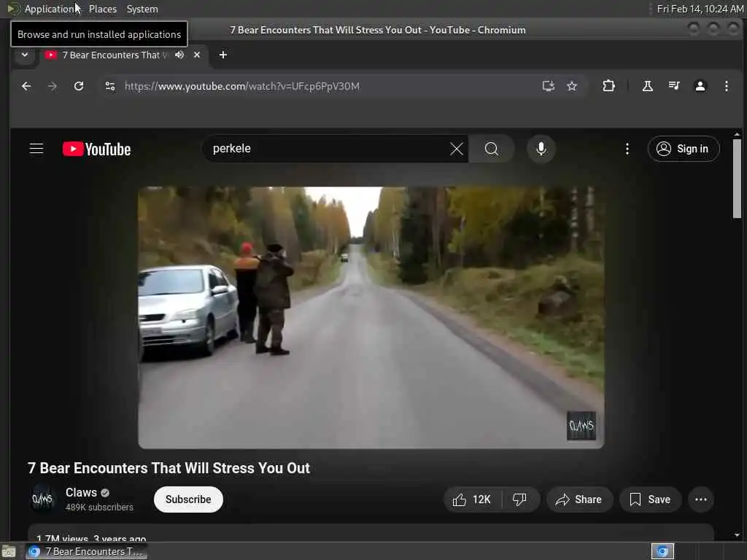Open YouTube settings three-dot menu
Screen dimensions: 747x560
tap(627, 149)
